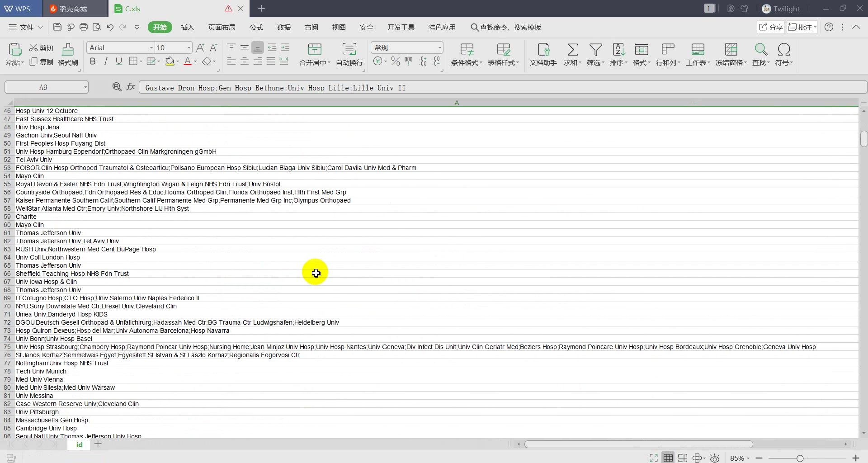Viewport: 868px width, 463px height.
Task: Click the Find magnifier icon
Action: [x=761, y=49]
